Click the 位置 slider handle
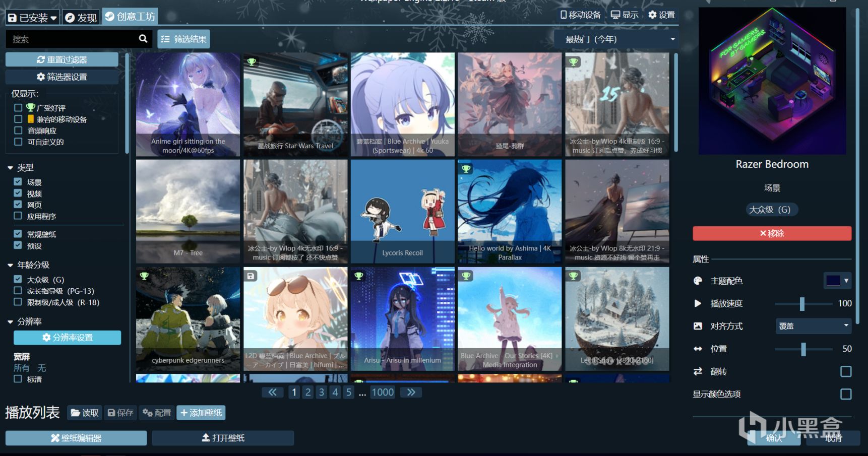 tap(803, 349)
